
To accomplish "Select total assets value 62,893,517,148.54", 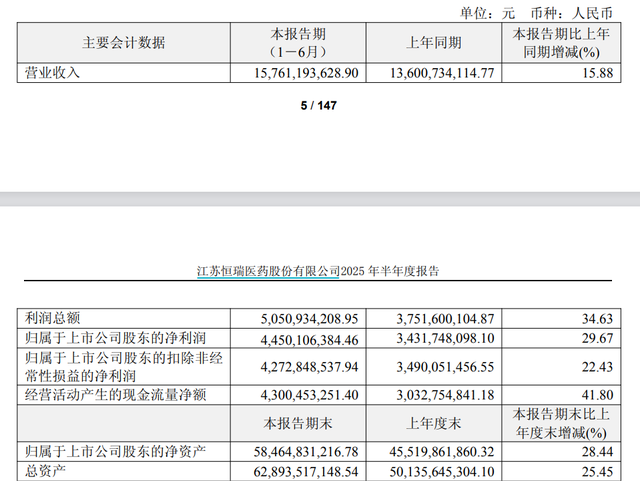I will coord(306,472).
